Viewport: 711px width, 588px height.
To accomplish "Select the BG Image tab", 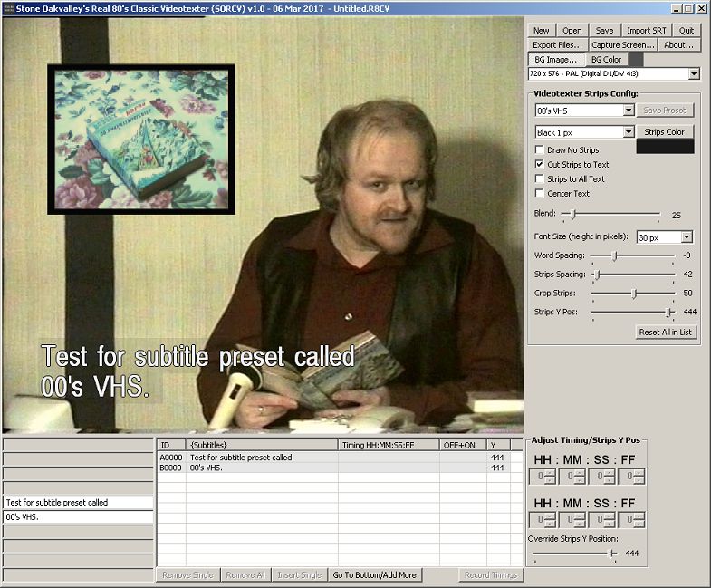I will click(555, 59).
